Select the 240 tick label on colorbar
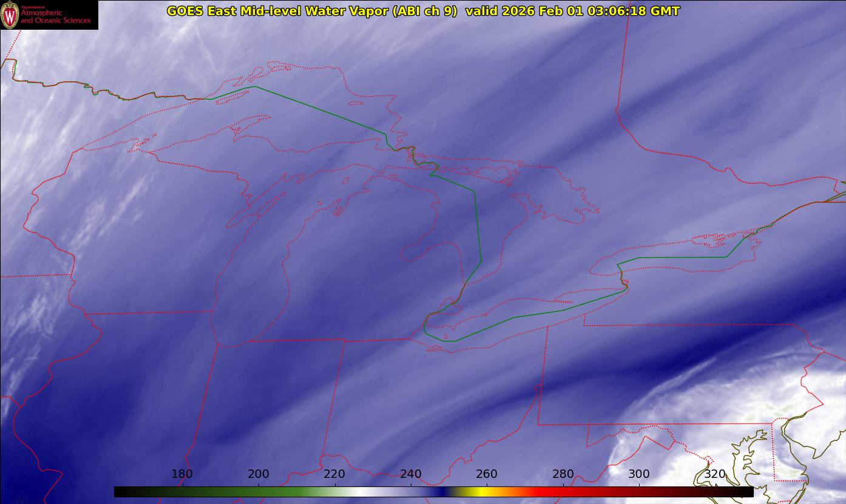 click(411, 474)
